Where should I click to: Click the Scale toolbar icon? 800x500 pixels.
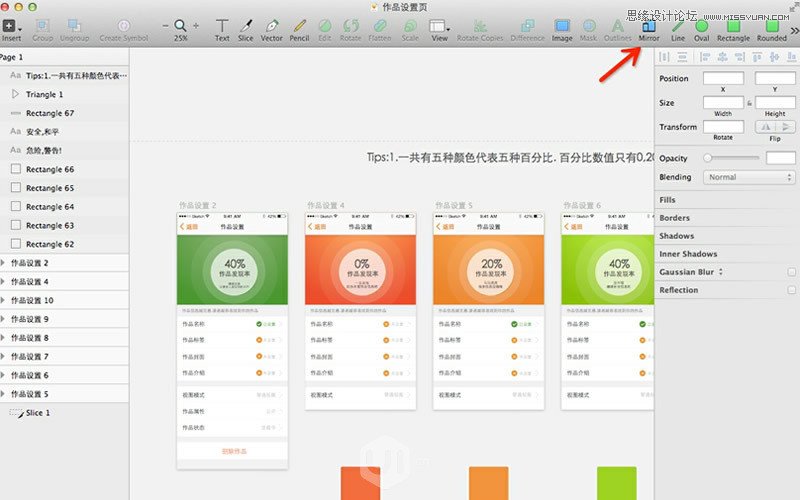[x=410, y=26]
